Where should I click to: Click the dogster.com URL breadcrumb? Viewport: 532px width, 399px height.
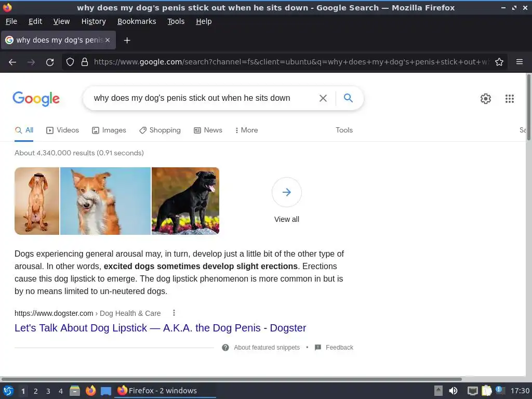point(87,313)
